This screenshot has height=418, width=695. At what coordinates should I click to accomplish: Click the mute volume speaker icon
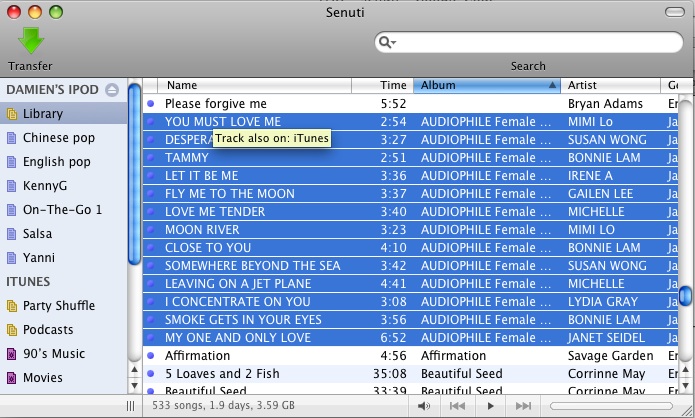click(x=424, y=406)
